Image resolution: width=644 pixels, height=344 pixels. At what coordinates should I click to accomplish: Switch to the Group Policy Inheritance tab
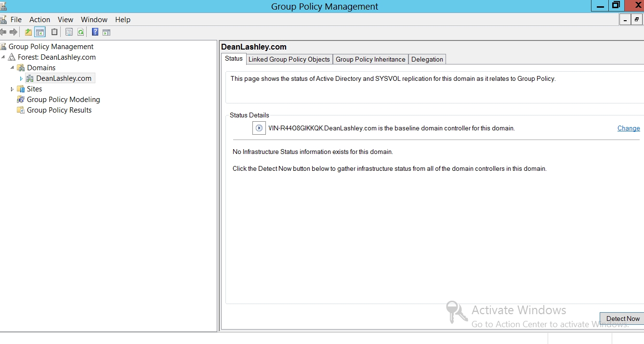(370, 59)
